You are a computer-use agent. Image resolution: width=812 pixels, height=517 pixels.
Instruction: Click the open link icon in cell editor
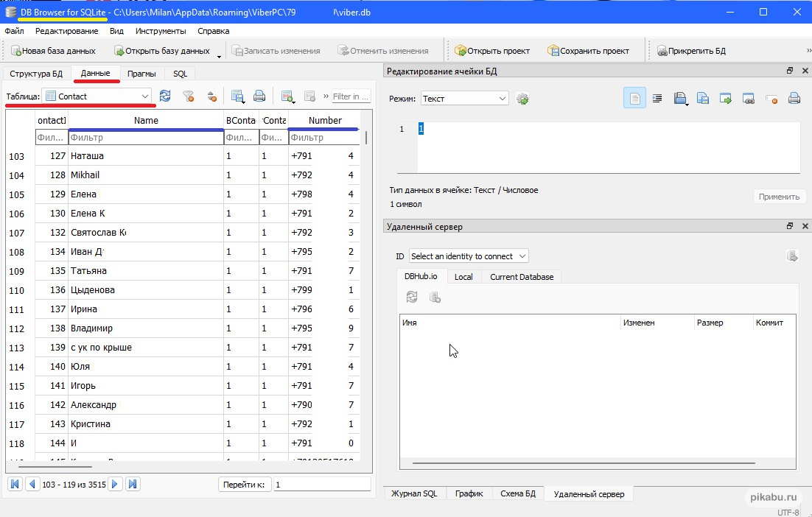coord(749,98)
